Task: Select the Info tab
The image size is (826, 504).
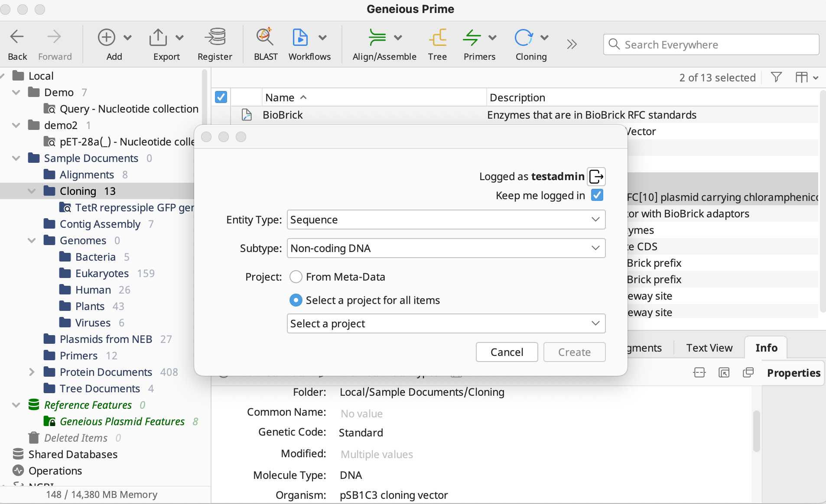Action: tap(765, 347)
